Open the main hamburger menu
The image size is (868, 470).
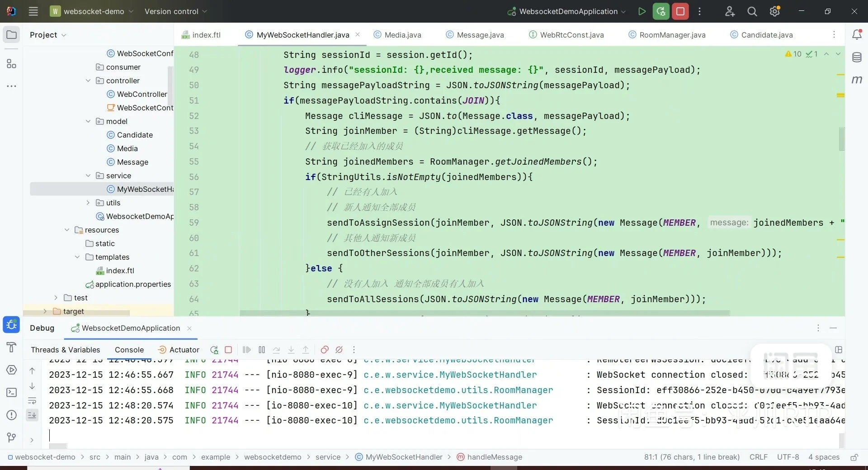33,11
